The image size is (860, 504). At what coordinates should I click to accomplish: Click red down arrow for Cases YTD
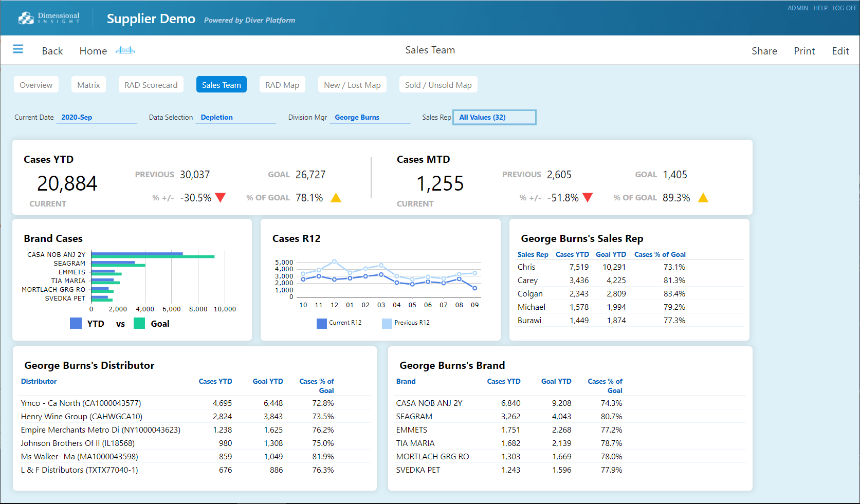pyautogui.click(x=221, y=198)
